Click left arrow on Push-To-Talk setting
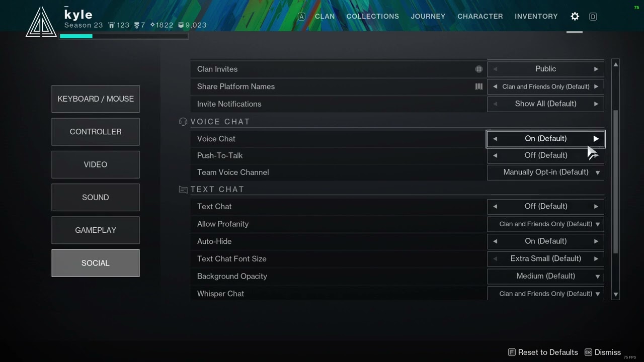 click(495, 155)
